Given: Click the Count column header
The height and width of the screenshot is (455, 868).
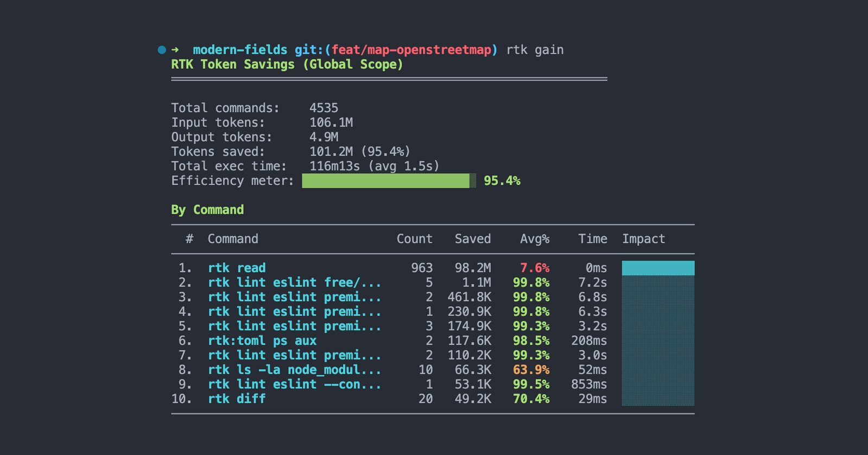Looking at the screenshot, I should tap(415, 239).
